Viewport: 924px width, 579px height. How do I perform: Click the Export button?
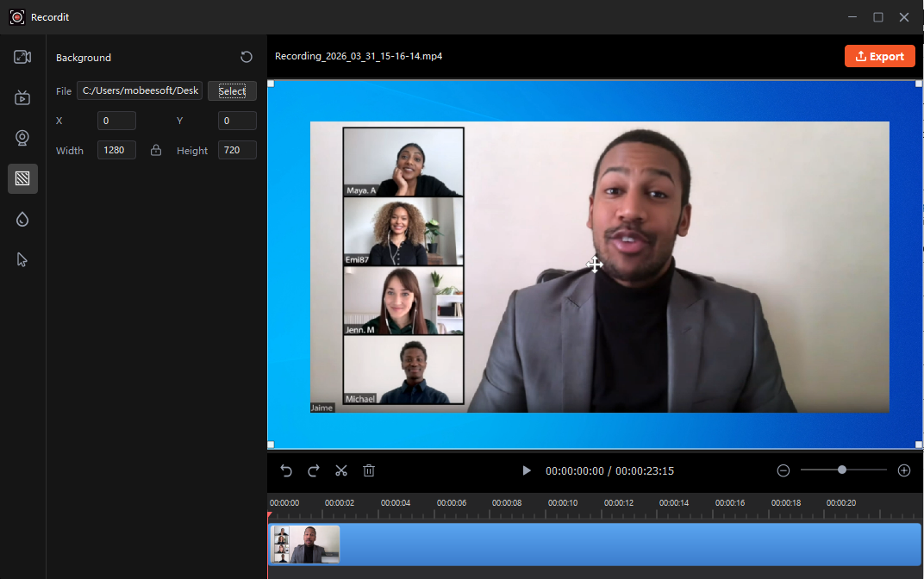(x=879, y=56)
